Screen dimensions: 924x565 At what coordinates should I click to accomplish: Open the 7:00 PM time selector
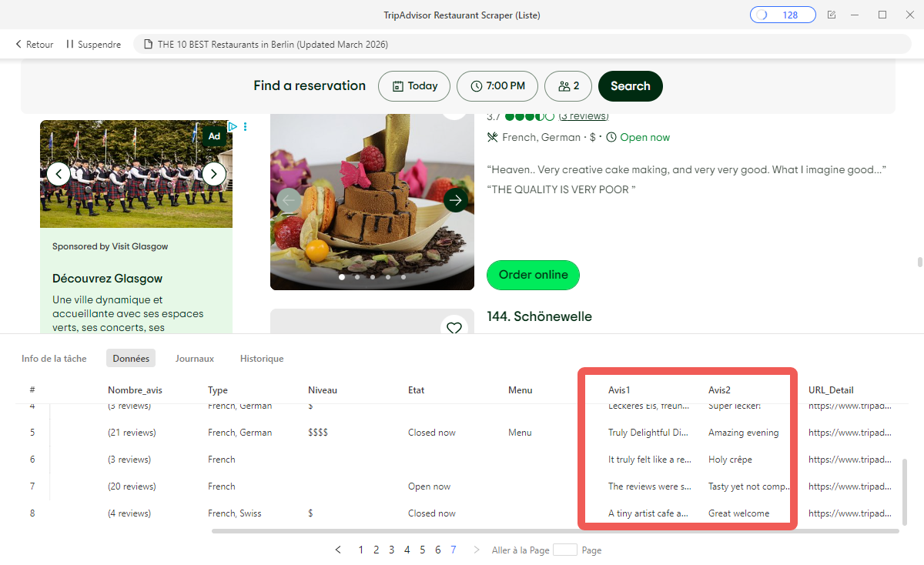tap(497, 86)
